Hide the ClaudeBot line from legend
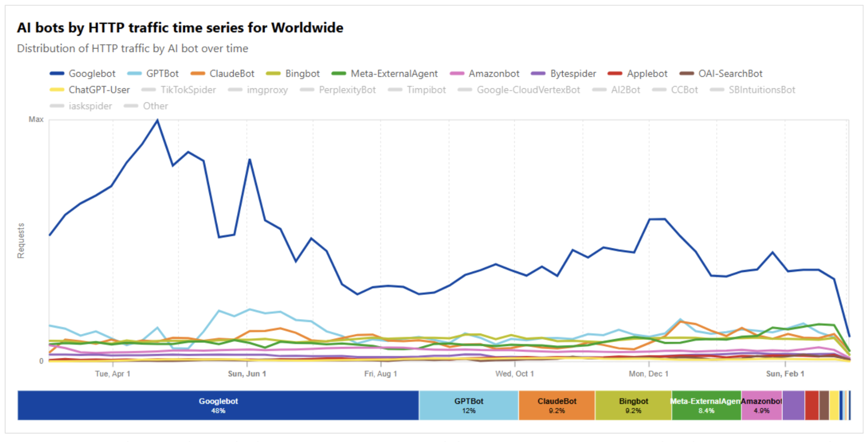This screenshot has height=442, width=868. [231, 74]
